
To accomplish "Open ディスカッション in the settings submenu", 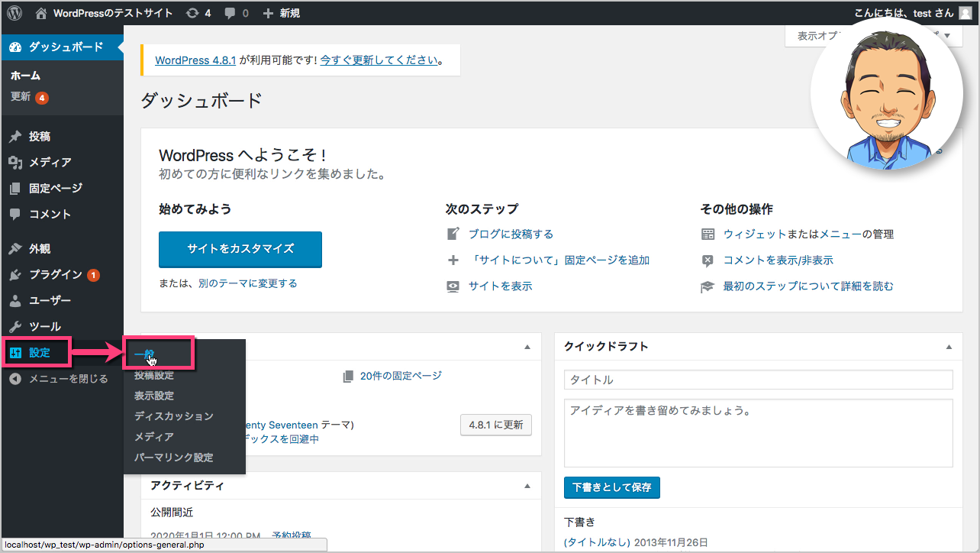I will click(x=174, y=416).
